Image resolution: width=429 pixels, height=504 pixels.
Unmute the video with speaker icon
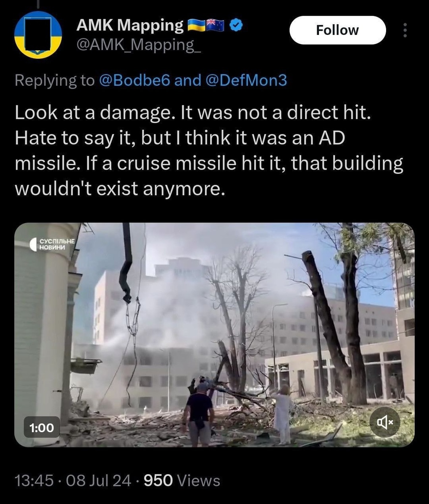[x=385, y=422]
